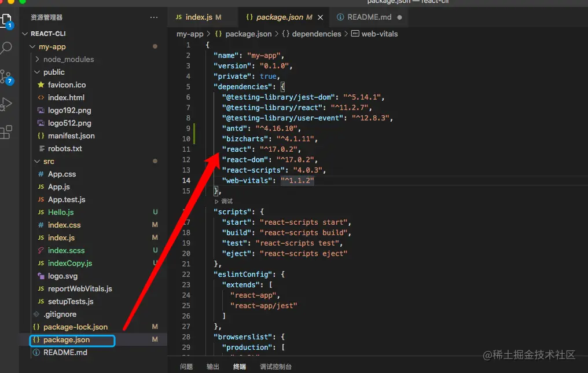Open robots.txt file

pyautogui.click(x=64, y=149)
